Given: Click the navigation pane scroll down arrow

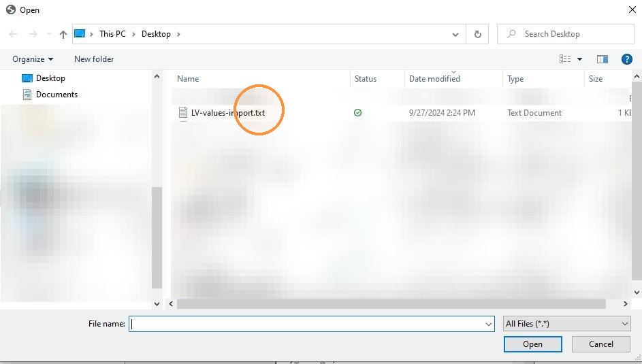Looking at the screenshot, I should pos(157,304).
